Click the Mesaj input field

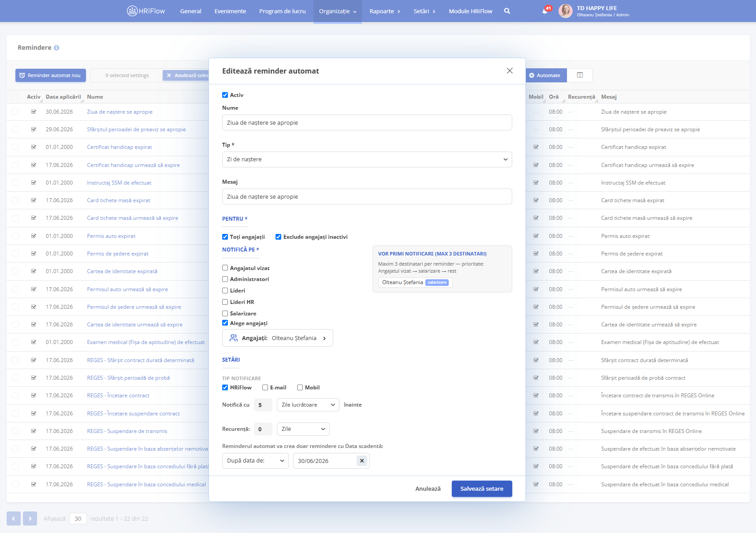point(367,196)
